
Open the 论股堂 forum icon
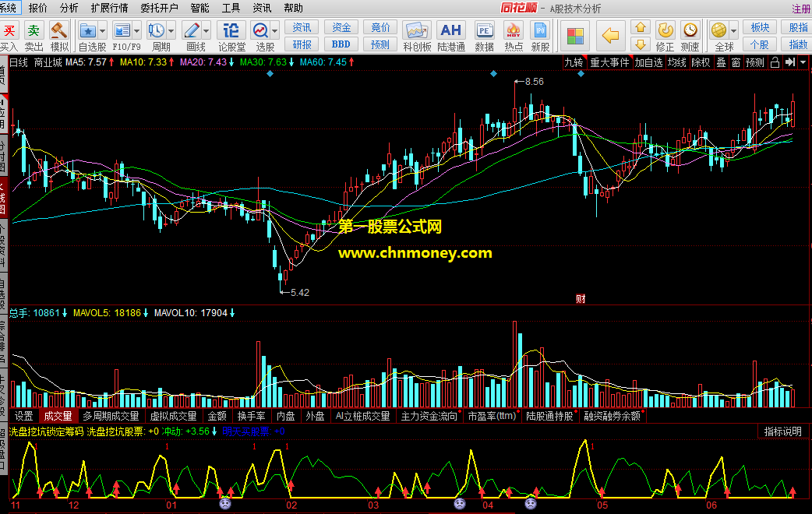pyautogui.click(x=231, y=31)
